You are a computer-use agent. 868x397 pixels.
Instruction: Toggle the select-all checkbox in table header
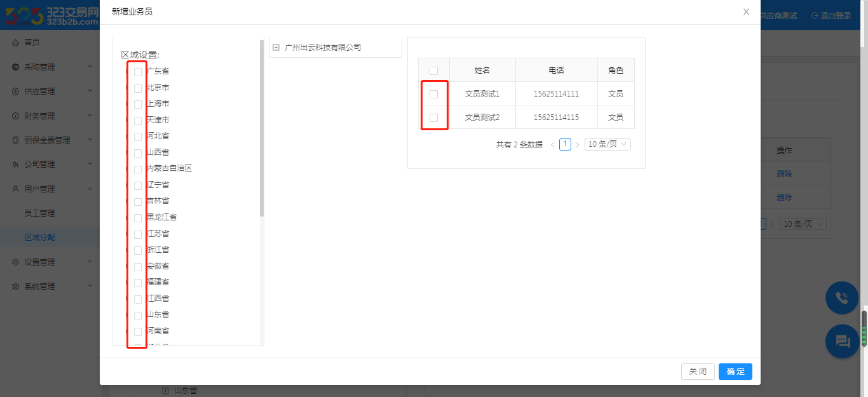coord(434,71)
